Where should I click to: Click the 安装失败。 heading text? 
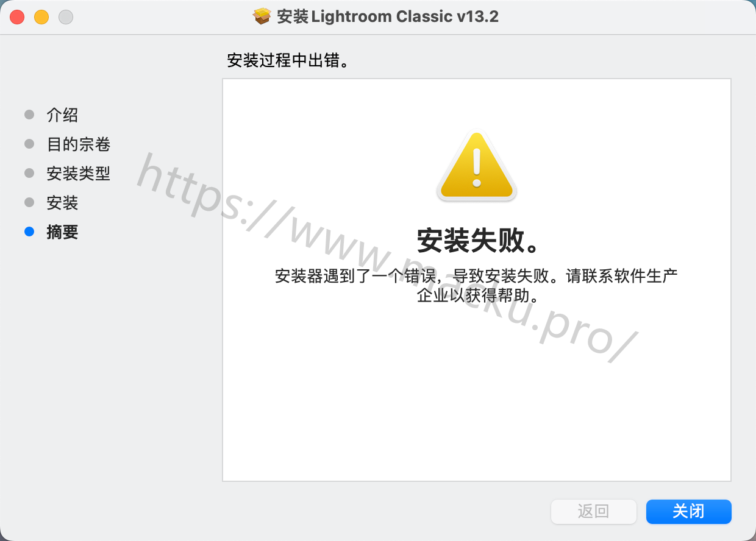[x=478, y=241]
